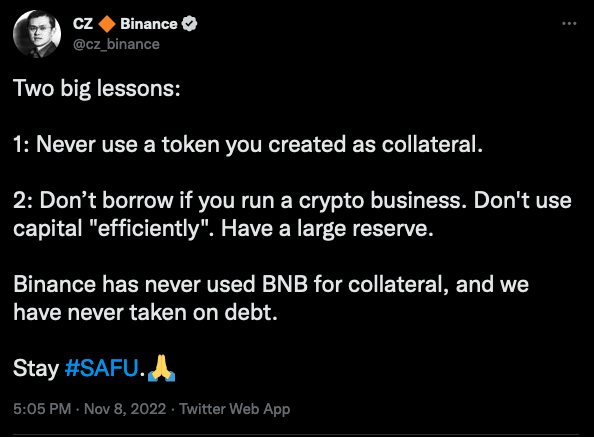Viewport: 594px width, 437px height.
Task: Click the "Two big lessons:" heading text
Action: 97,89
